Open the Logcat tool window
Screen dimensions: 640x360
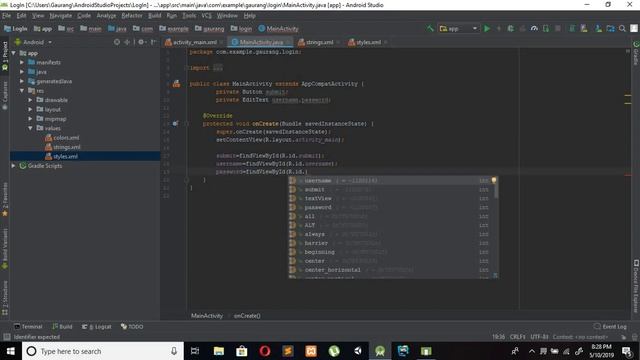point(96,327)
